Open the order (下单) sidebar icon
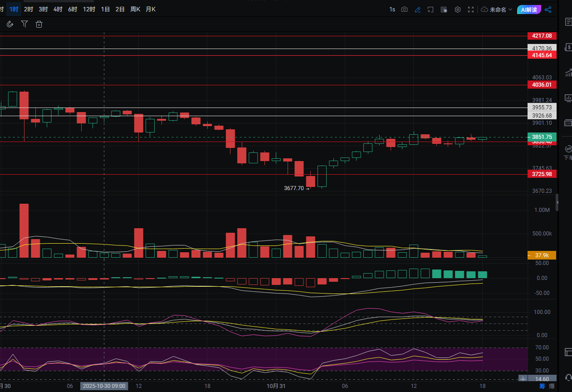The image size is (572, 392). [567, 149]
